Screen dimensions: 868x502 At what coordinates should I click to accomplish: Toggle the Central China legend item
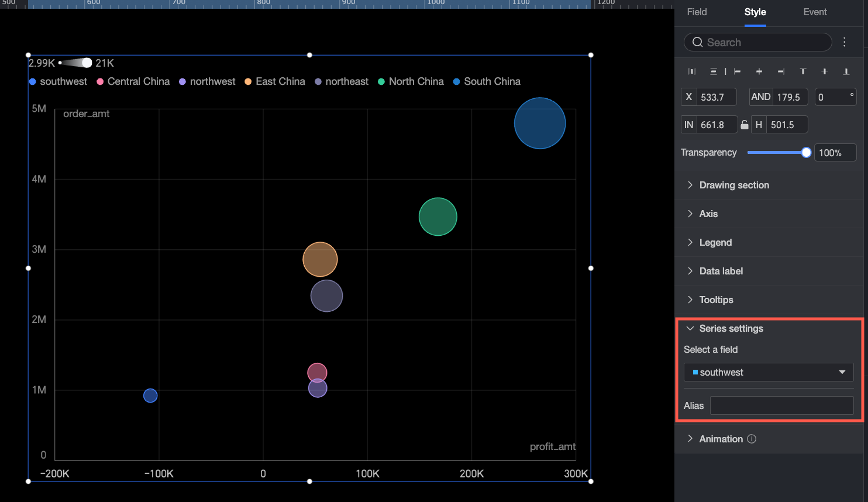(133, 81)
